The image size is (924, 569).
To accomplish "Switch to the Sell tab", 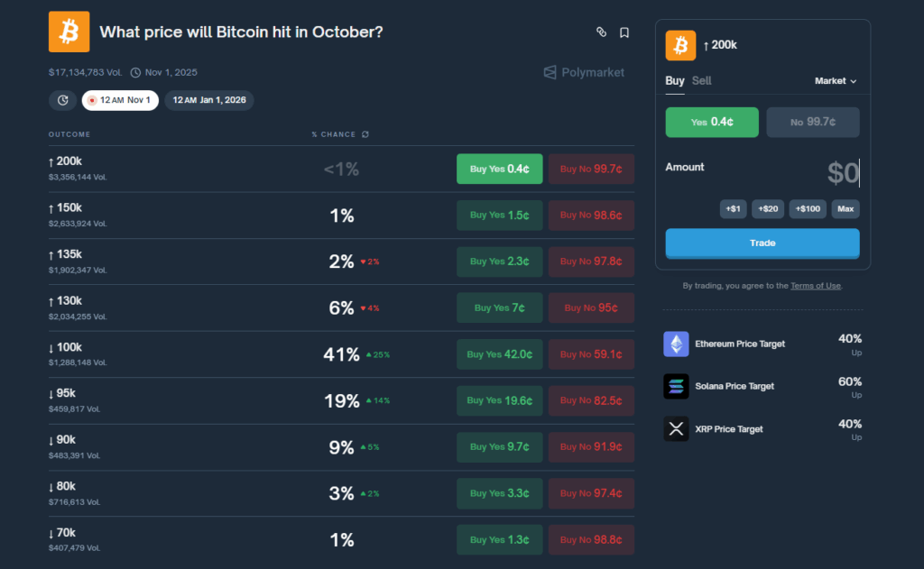I will click(701, 81).
